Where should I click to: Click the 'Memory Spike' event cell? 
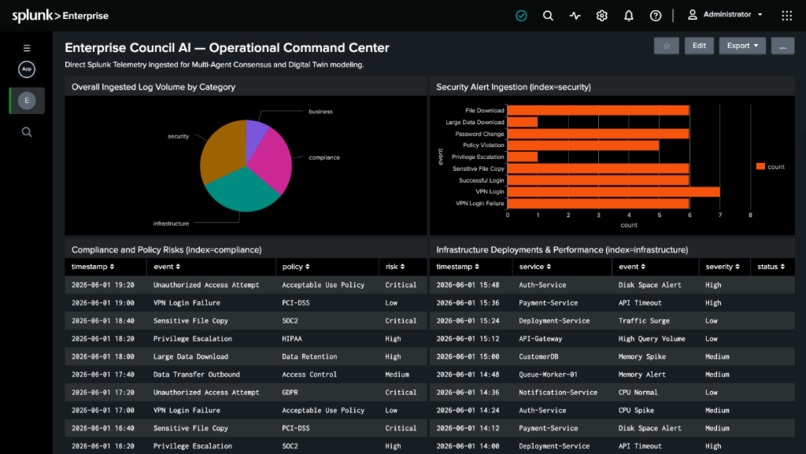[642, 356]
